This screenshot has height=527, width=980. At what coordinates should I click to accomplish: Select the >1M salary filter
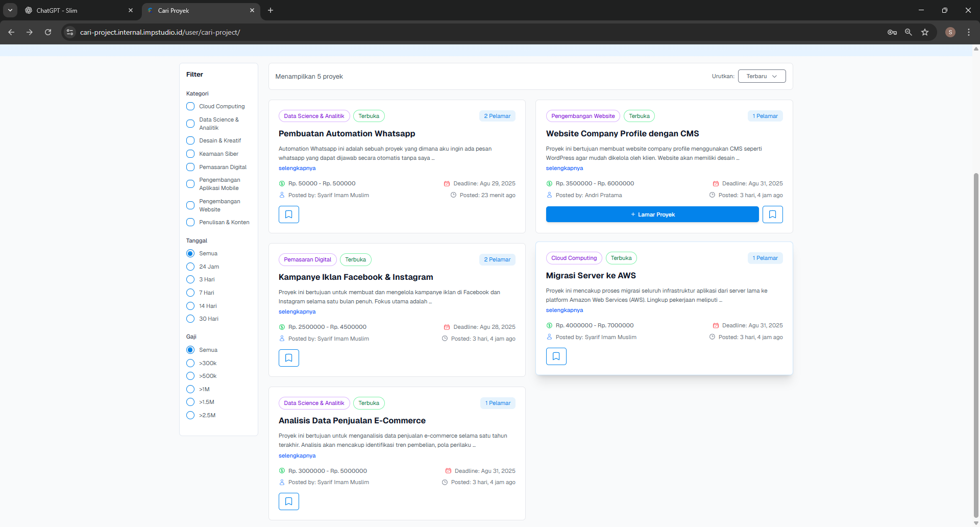190,389
